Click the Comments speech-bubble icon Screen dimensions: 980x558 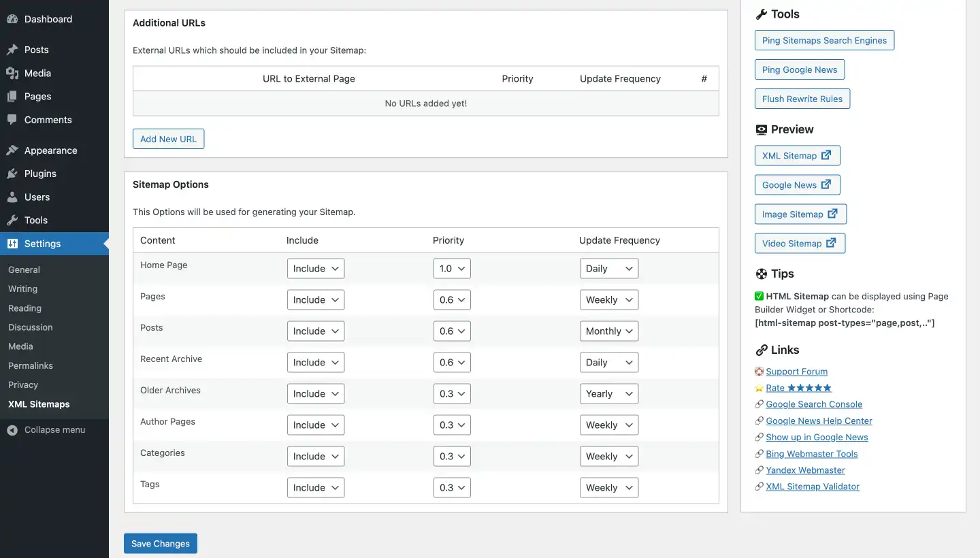tap(12, 120)
